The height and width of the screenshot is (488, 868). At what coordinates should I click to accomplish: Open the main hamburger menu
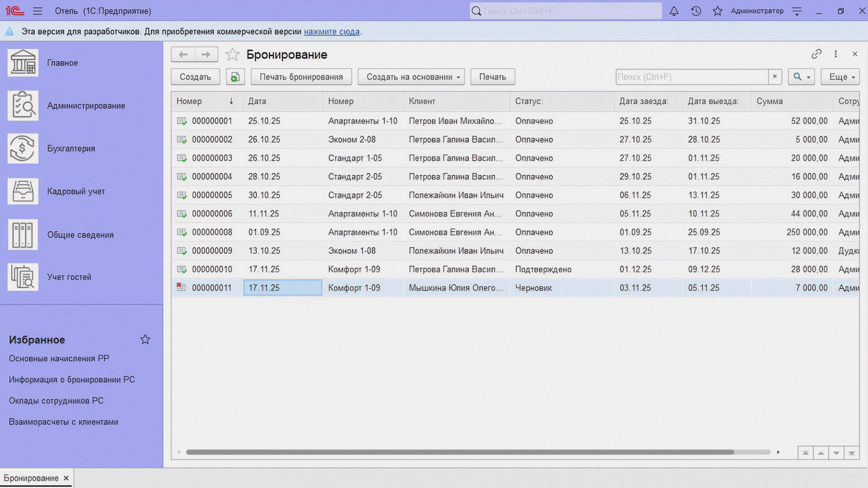tap(38, 11)
